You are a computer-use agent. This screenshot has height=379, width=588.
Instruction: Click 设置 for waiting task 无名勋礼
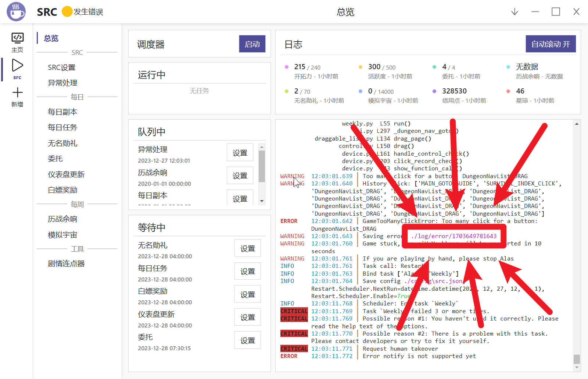[247, 248]
